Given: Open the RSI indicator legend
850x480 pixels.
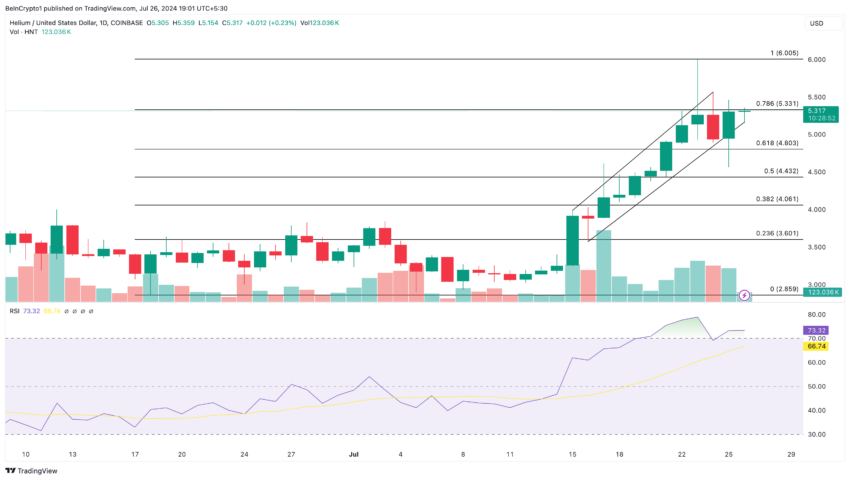Looking at the screenshot, I should pyautogui.click(x=15, y=311).
